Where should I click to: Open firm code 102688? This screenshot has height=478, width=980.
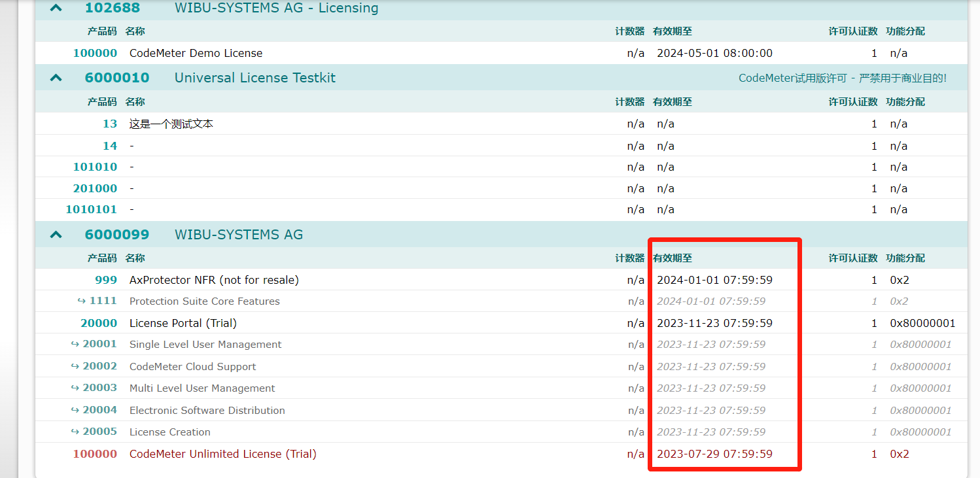point(113,9)
